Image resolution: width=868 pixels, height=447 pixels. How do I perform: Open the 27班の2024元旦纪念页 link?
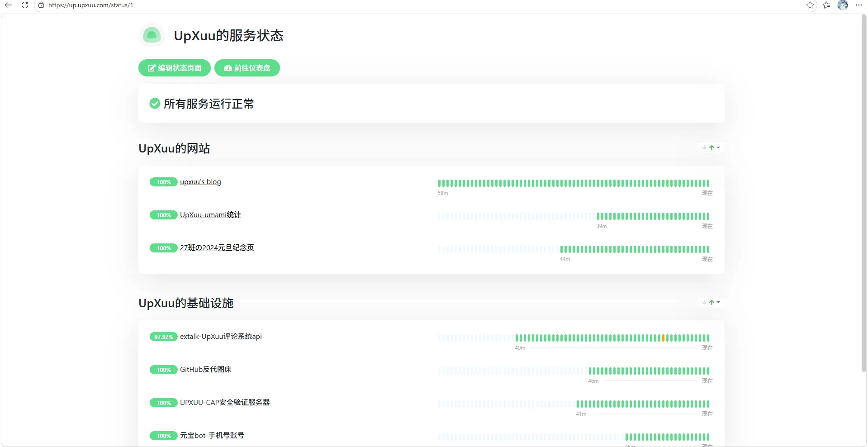(x=217, y=248)
